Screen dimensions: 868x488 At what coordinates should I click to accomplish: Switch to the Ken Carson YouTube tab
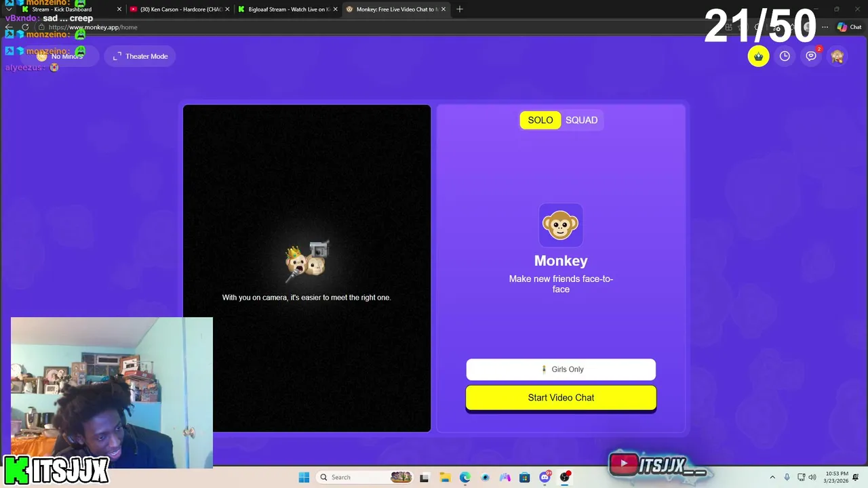click(x=180, y=9)
